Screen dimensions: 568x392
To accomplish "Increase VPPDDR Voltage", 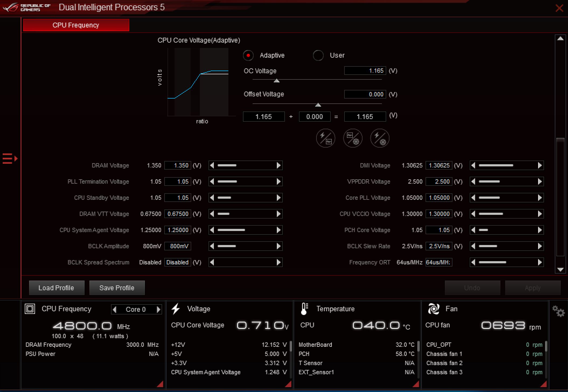I will pos(540,181).
